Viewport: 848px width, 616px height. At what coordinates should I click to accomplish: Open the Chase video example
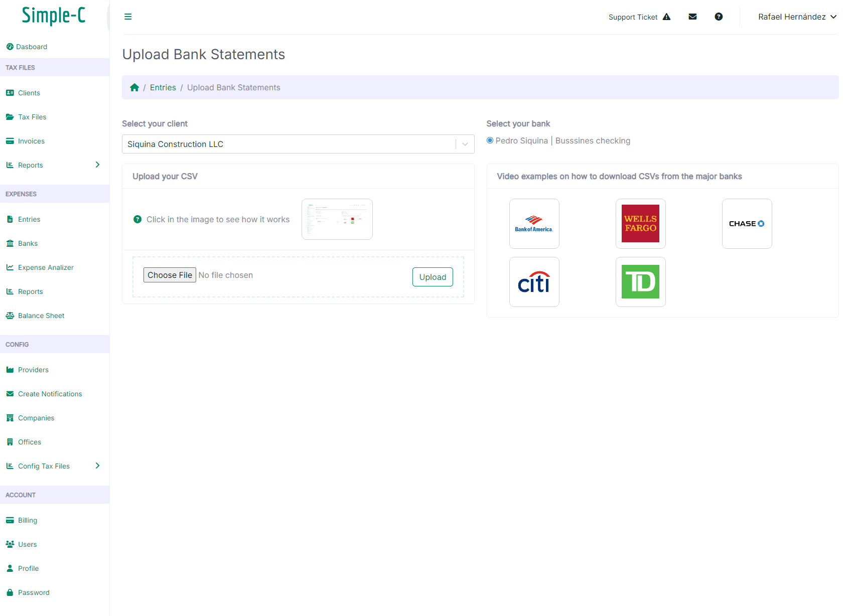[x=747, y=224]
